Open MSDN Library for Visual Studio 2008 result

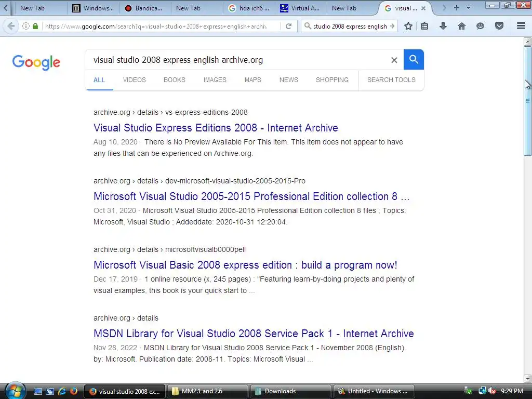coord(254,334)
